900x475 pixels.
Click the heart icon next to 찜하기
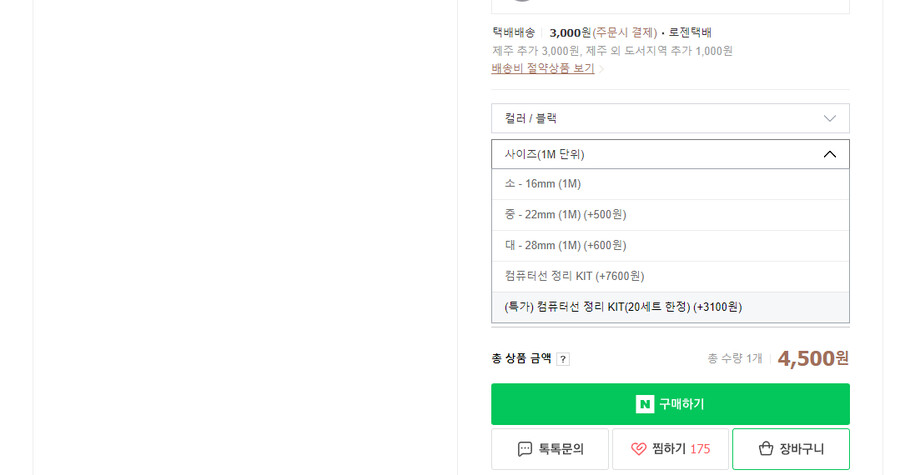pos(639,449)
